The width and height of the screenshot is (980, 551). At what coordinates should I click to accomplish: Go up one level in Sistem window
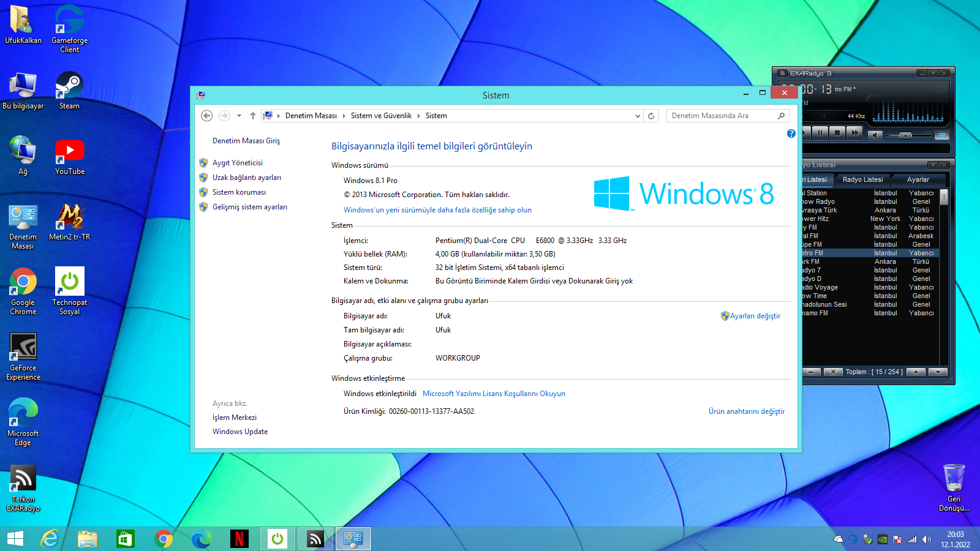click(253, 116)
